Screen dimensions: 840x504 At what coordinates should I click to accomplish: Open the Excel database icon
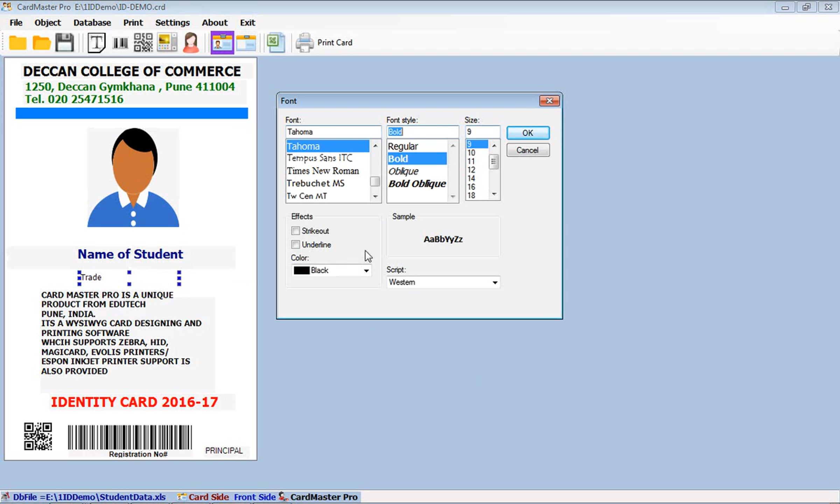[276, 43]
